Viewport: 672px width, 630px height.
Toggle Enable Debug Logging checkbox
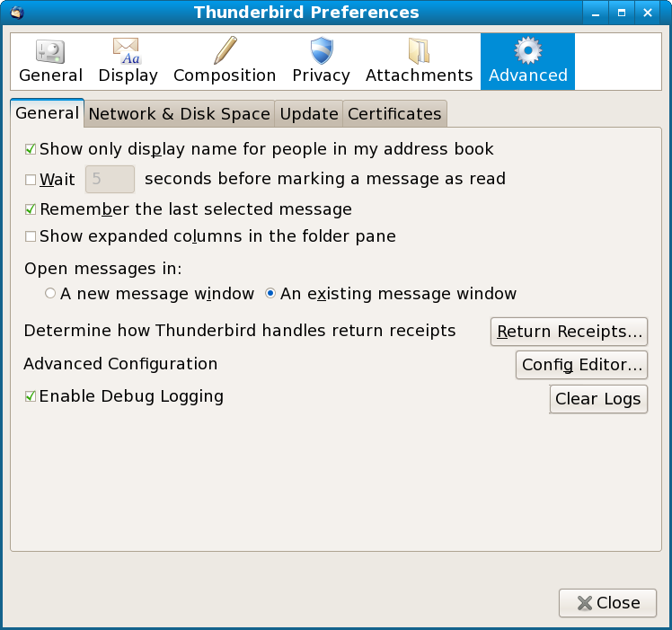point(31,396)
